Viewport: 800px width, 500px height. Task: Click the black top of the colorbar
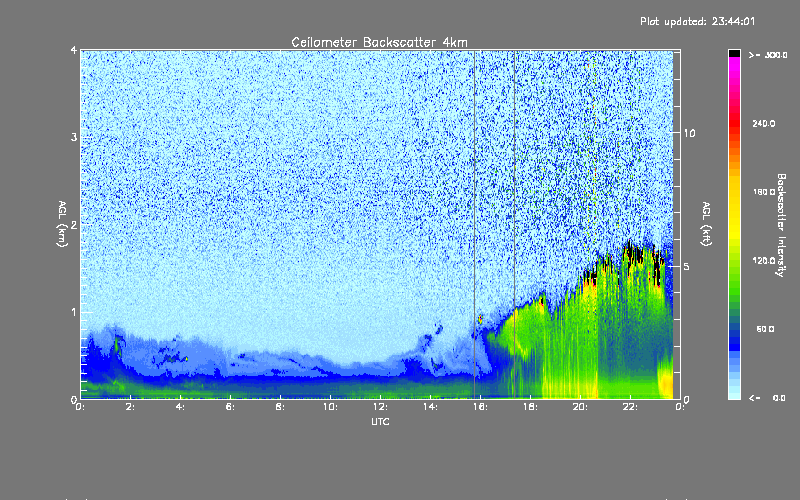pyautogui.click(x=734, y=53)
